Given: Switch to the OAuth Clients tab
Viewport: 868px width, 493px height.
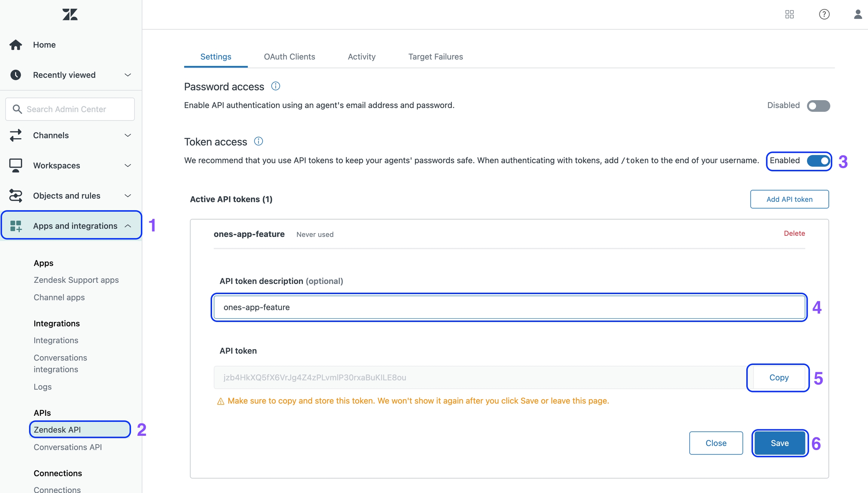Looking at the screenshot, I should coord(289,56).
